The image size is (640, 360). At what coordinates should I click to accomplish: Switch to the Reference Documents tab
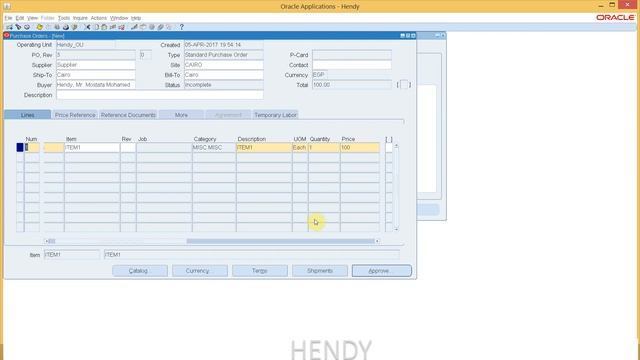[x=128, y=115]
